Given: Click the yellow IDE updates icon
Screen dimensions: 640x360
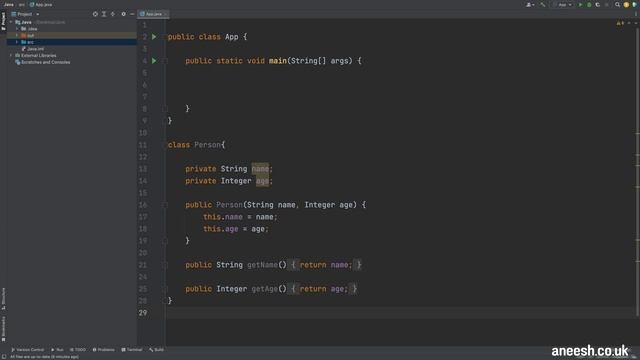Looking at the screenshot, I should pyautogui.click(x=626, y=4).
